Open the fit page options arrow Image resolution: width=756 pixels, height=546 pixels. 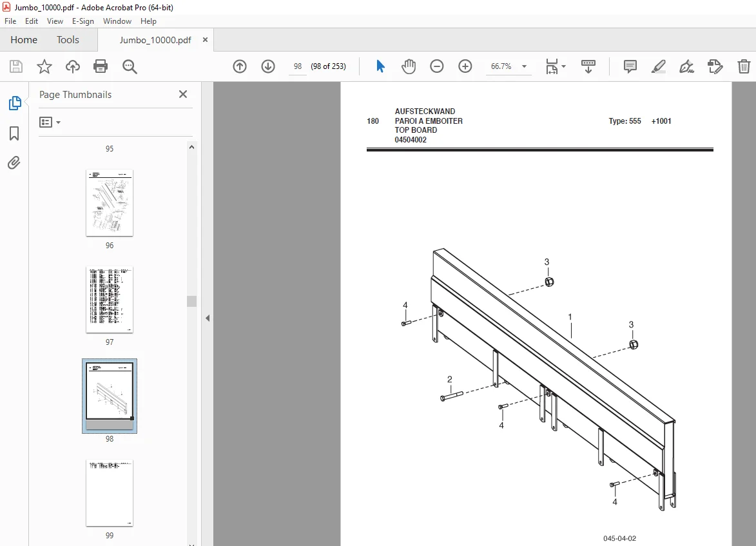564,66
